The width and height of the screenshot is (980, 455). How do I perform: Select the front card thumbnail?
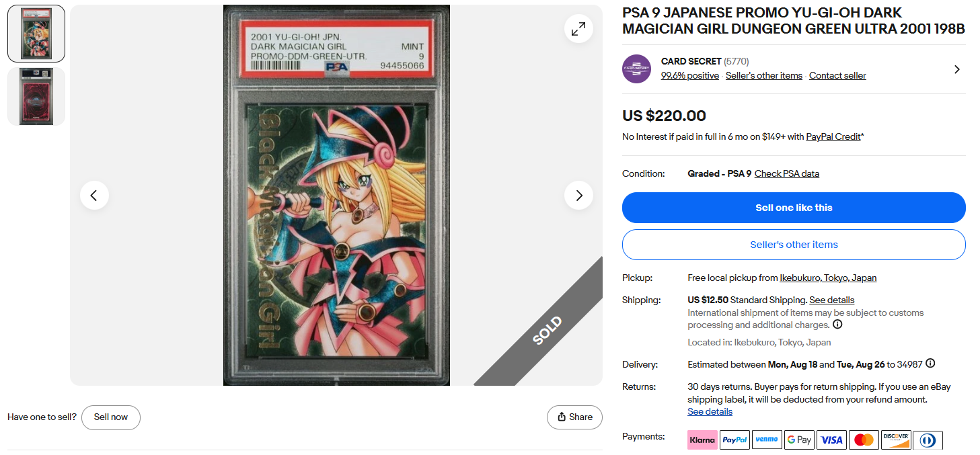(36, 34)
